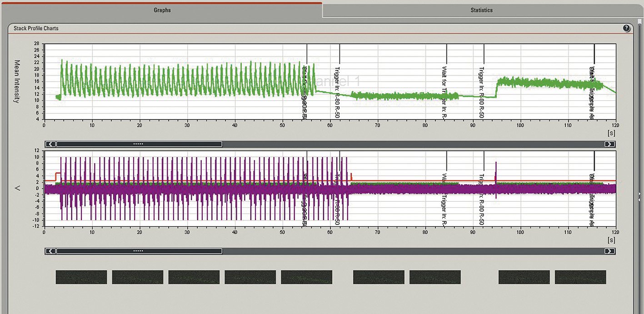Switch to the Statistics tab
The height and width of the screenshot is (314, 644).
coord(481,10)
